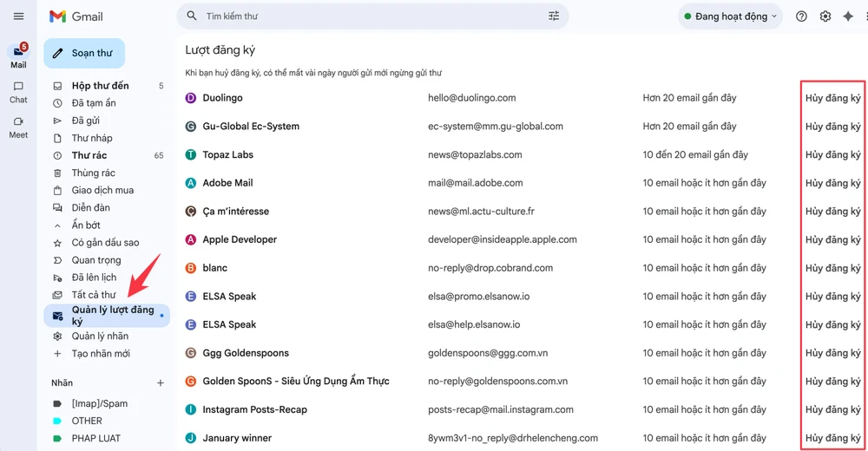Select the Gu-Global Ec-System sender name

(x=251, y=126)
